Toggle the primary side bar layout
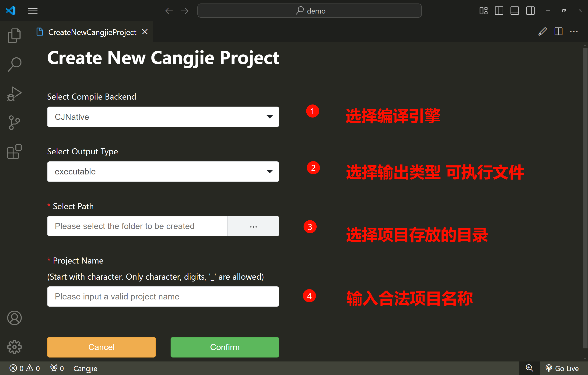The height and width of the screenshot is (375, 588). pos(499,11)
